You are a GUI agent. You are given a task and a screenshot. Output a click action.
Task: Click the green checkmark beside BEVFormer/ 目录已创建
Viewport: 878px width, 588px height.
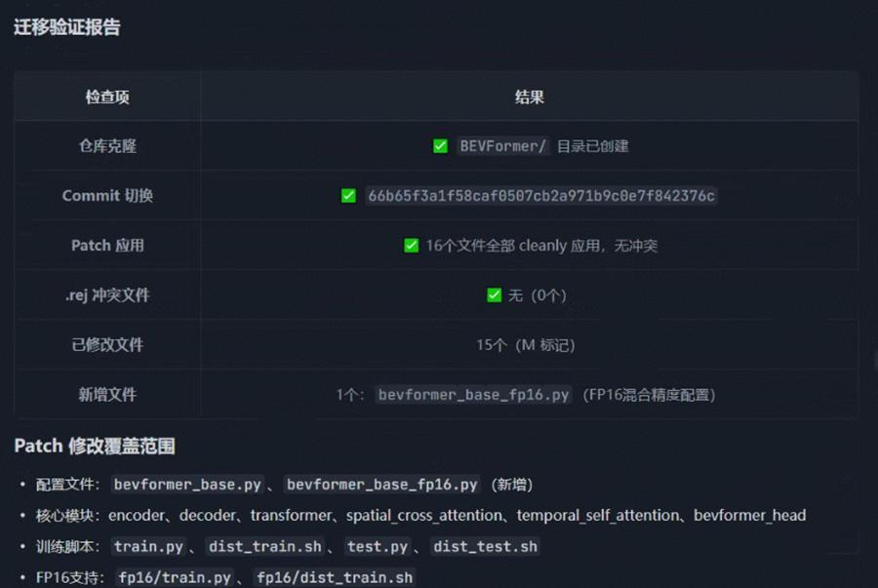[x=441, y=146]
